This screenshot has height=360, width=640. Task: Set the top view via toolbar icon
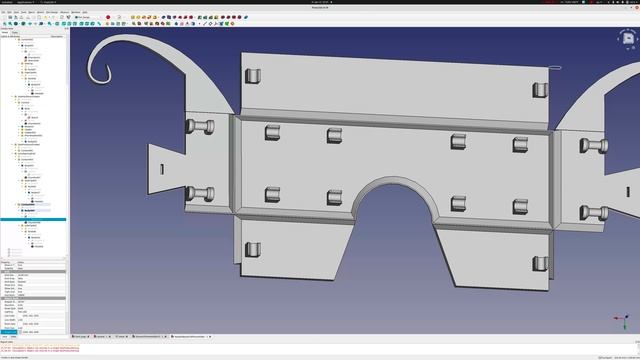click(x=69, y=24)
